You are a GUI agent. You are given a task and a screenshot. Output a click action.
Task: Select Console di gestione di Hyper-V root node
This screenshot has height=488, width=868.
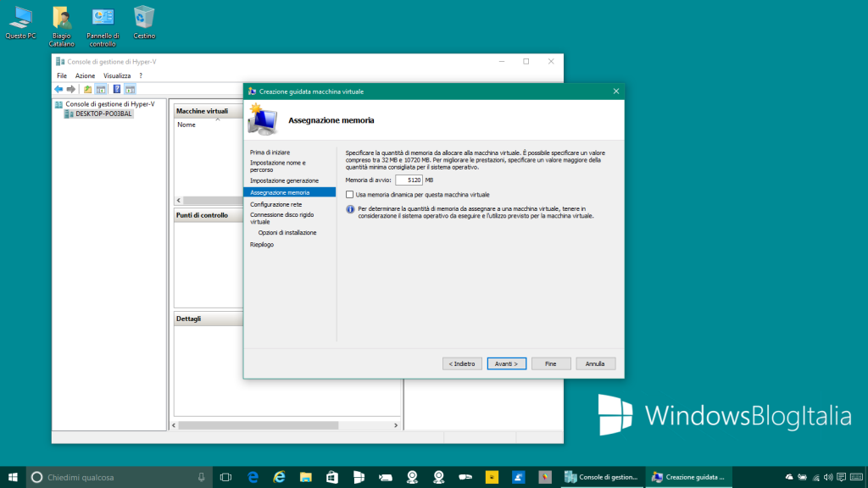(109, 103)
